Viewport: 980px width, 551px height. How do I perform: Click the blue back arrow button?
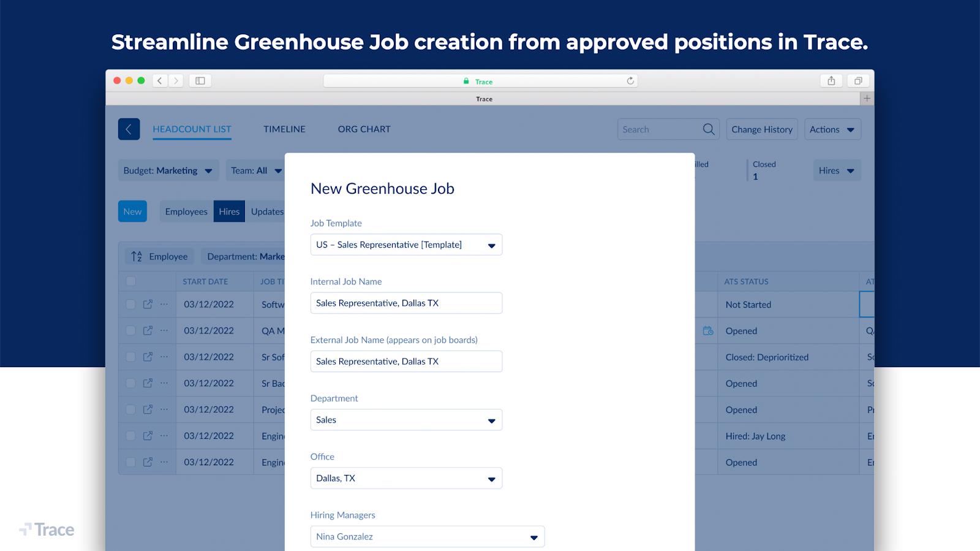[129, 129]
